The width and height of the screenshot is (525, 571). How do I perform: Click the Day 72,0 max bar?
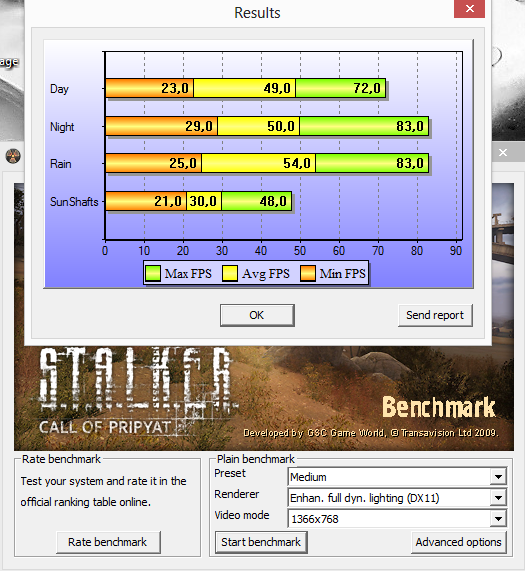click(x=340, y=88)
